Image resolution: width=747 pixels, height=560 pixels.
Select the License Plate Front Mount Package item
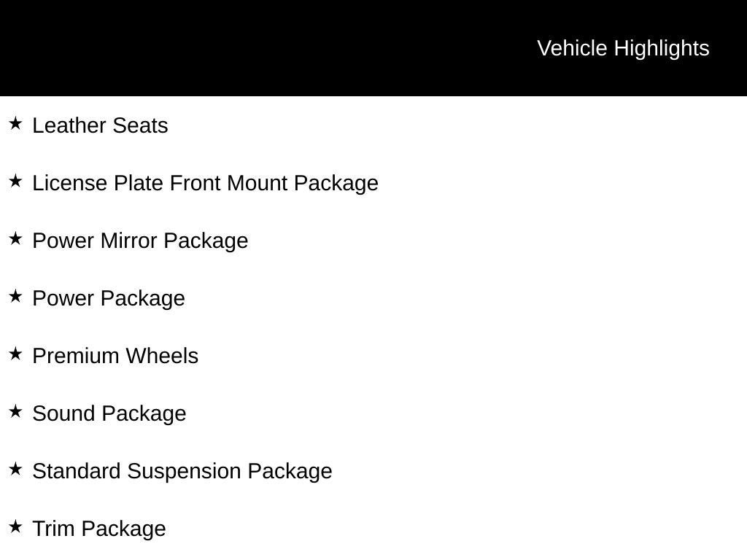tap(205, 183)
